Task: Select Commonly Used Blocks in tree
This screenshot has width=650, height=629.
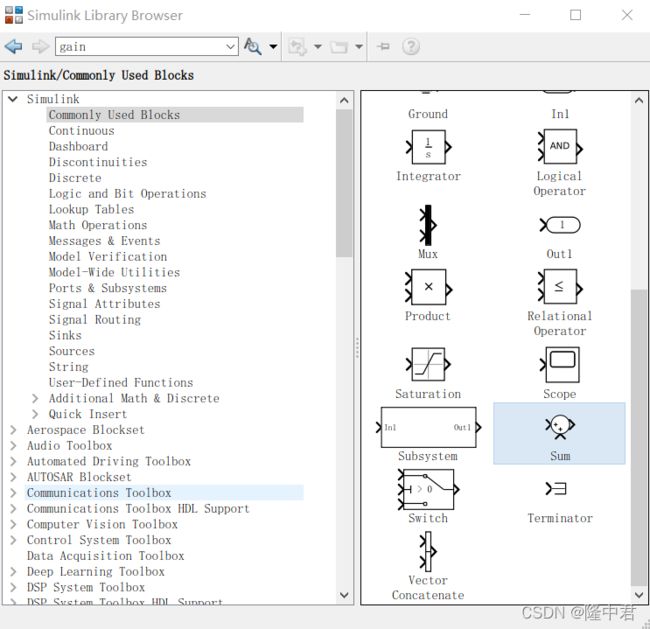Action: point(175,115)
